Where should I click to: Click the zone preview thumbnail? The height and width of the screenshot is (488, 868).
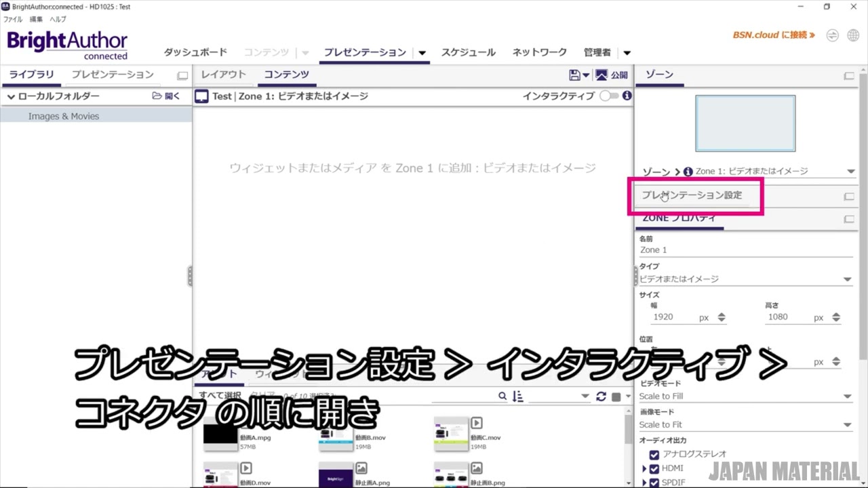pos(745,123)
